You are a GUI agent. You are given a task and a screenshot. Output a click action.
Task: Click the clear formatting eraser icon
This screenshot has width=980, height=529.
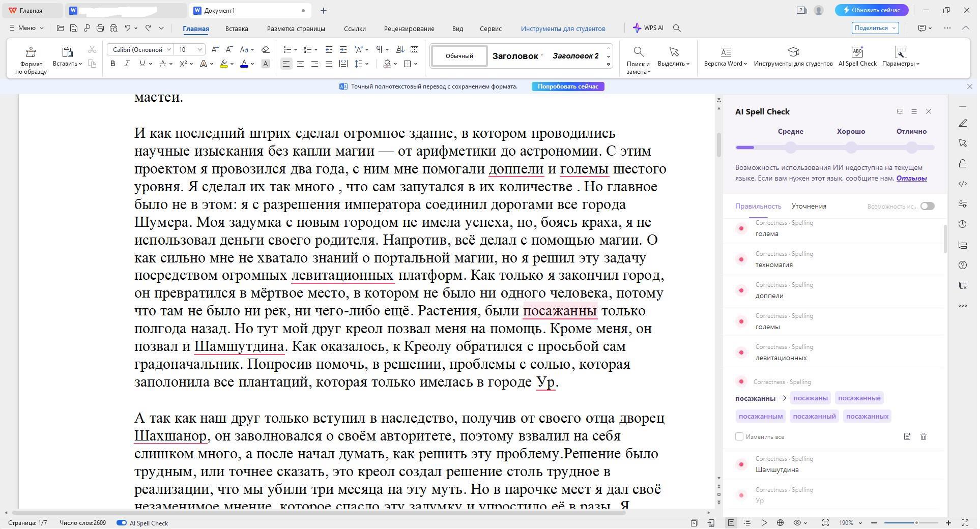point(265,49)
